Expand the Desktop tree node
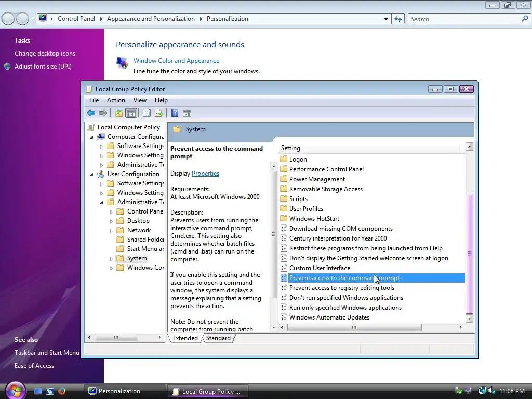The image size is (532, 399). (111, 221)
